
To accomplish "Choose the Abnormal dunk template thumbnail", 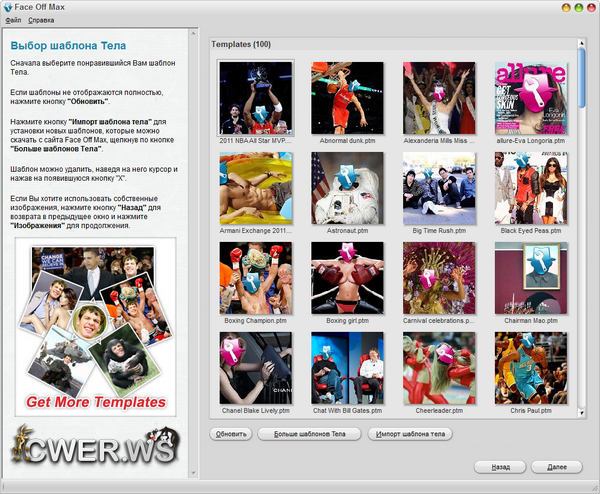I will 347,98.
